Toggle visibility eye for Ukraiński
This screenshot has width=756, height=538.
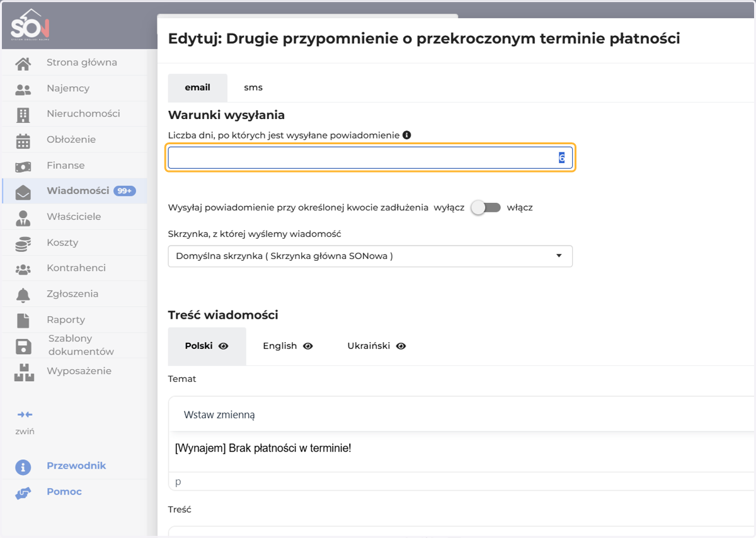pyautogui.click(x=401, y=346)
